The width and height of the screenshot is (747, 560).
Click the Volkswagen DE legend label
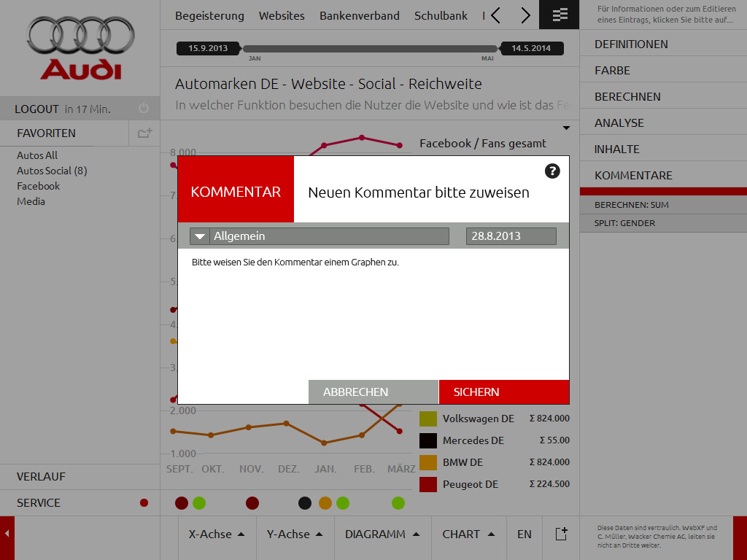point(479,419)
